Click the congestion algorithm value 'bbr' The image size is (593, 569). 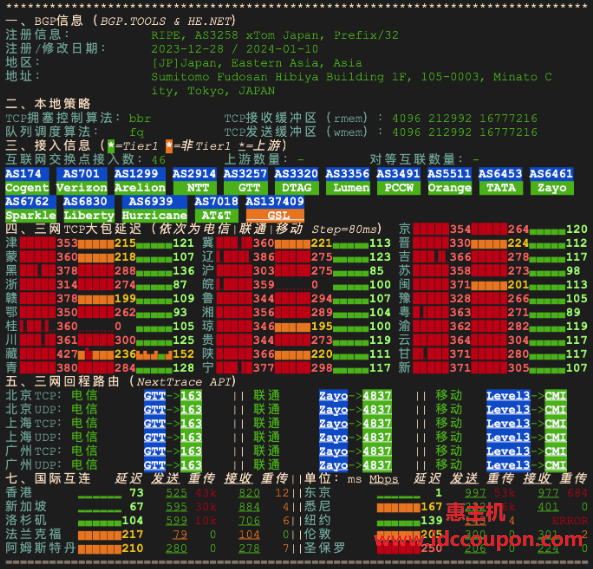[x=140, y=118]
